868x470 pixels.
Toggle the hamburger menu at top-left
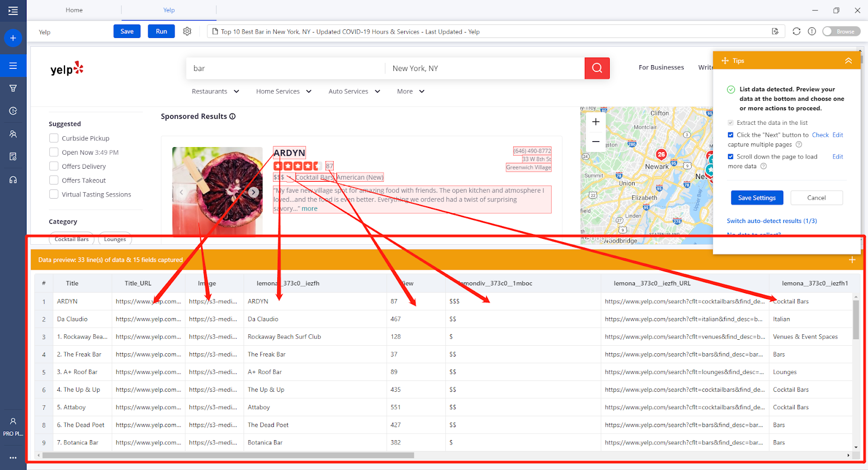click(13, 10)
